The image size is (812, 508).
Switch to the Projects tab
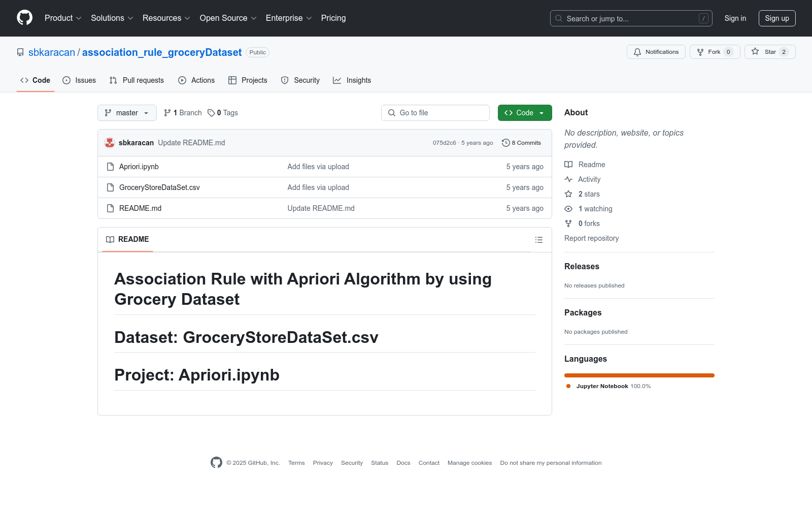click(x=248, y=80)
